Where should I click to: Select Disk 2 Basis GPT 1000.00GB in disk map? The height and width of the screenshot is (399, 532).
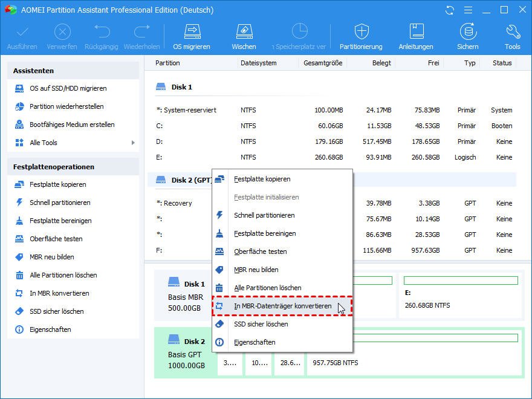coord(186,353)
